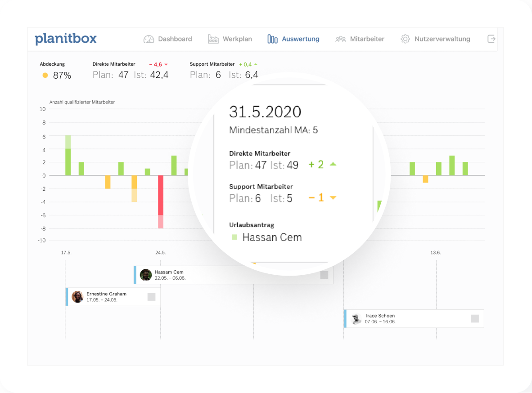Click Ernestine Graham's avatar photo
532x393 pixels.
(x=78, y=297)
